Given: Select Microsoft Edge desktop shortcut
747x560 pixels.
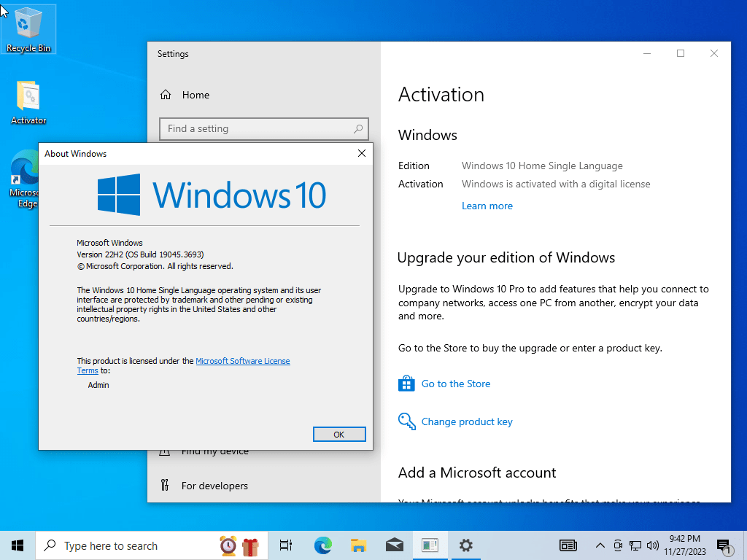Looking at the screenshot, I should point(24,179).
